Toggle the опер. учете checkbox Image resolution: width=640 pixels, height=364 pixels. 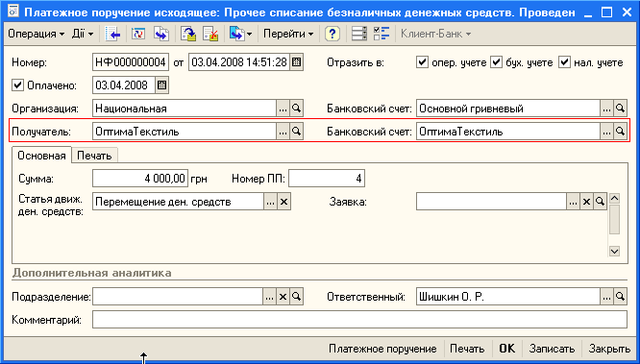[x=422, y=62]
